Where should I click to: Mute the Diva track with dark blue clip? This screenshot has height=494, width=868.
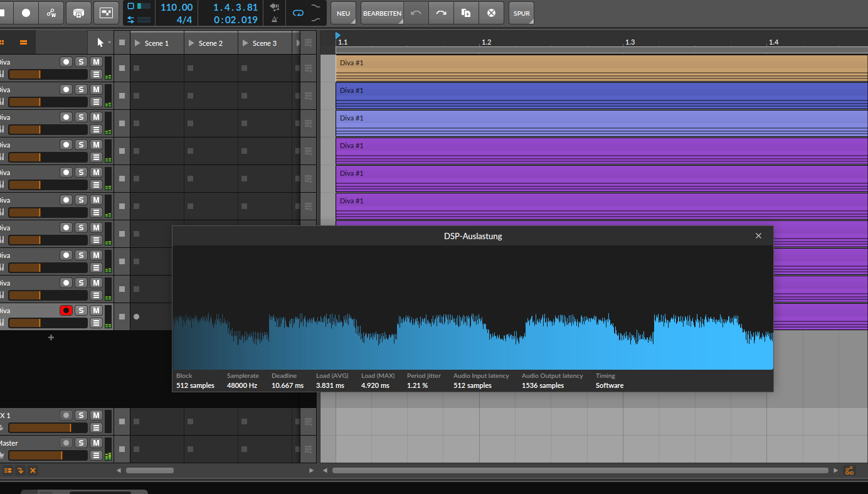pyautogui.click(x=96, y=89)
